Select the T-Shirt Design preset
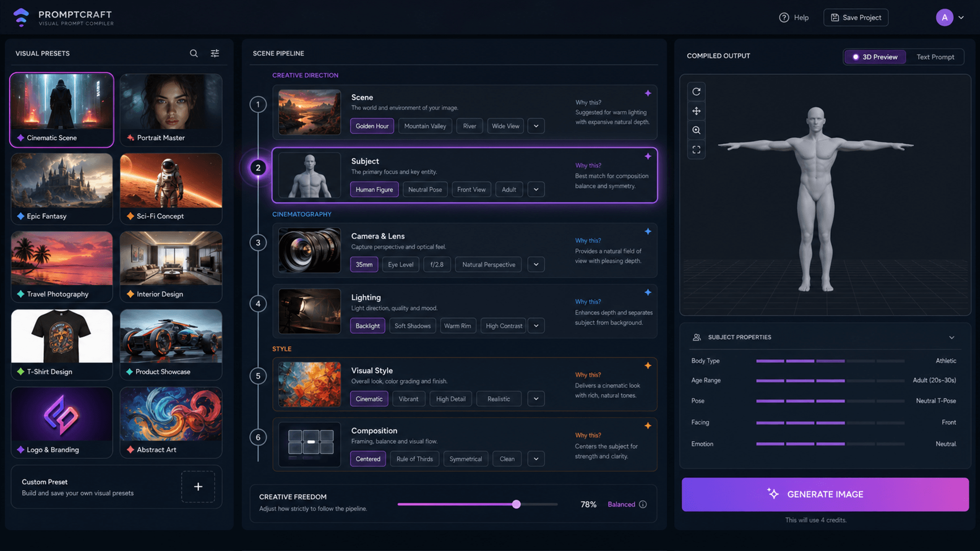Viewport: 980px width, 551px height. [62, 345]
